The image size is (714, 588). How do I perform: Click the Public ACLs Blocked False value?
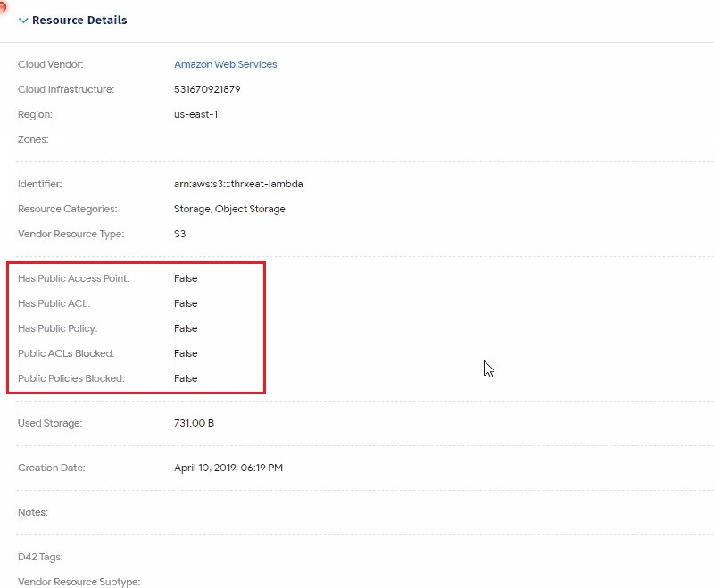coord(186,353)
